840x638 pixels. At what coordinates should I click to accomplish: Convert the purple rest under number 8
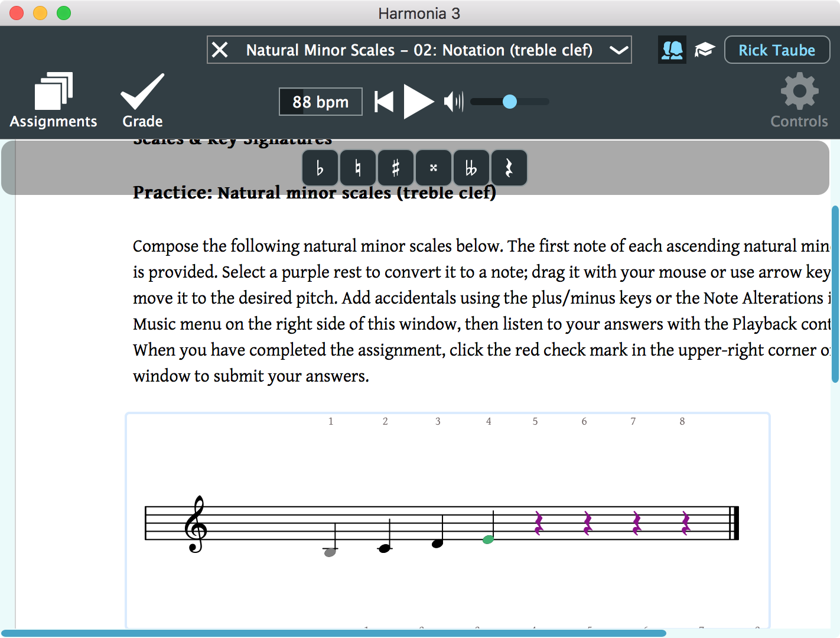point(686,523)
